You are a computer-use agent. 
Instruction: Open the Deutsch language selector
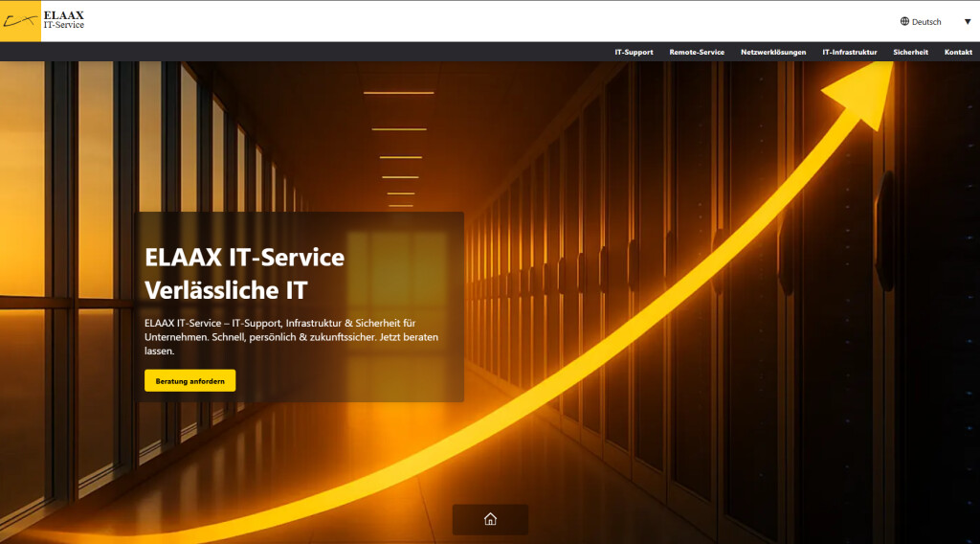point(925,21)
